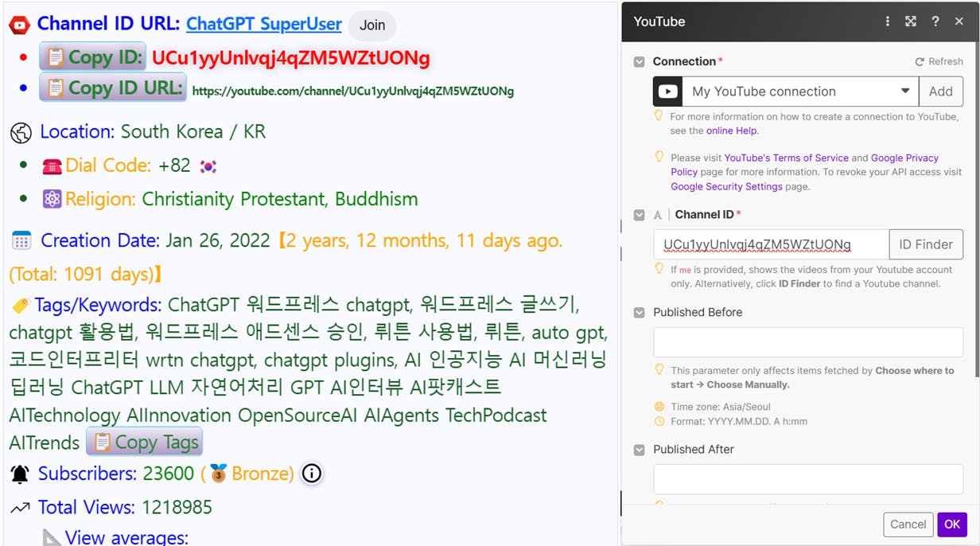Click the calendar icon beside Creation Date
The height and width of the screenshot is (546, 980).
pyautogui.click(x=21, y=240)
